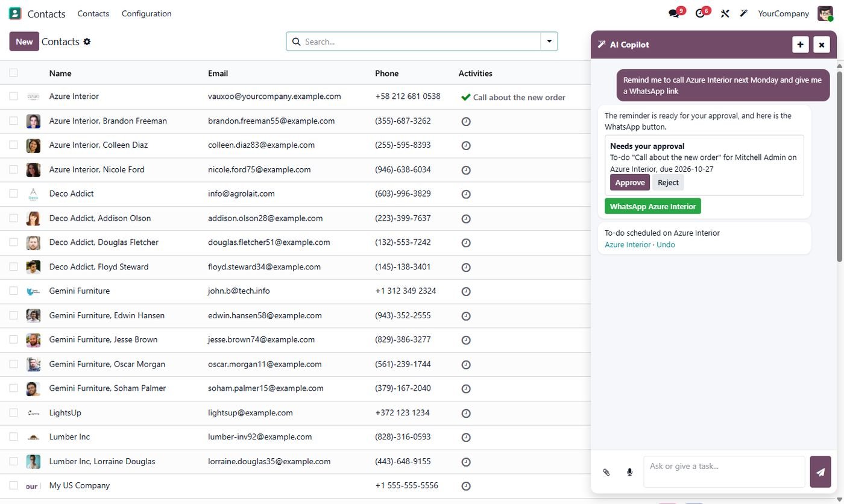
Task: Open the Azure Interior link in Copilot
Action: click(x=628, y=245)
